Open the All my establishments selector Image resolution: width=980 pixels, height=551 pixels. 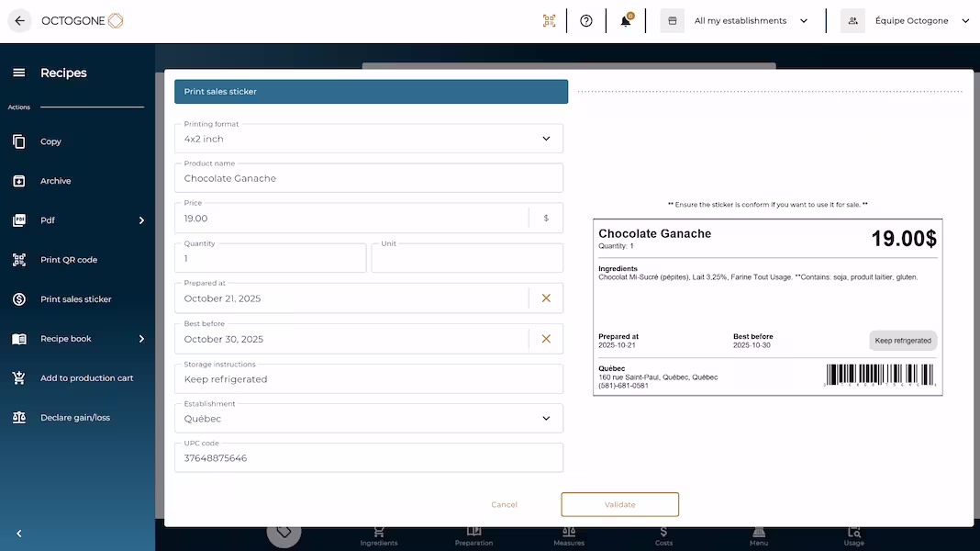pyautogui.click(x=751, y=20)
